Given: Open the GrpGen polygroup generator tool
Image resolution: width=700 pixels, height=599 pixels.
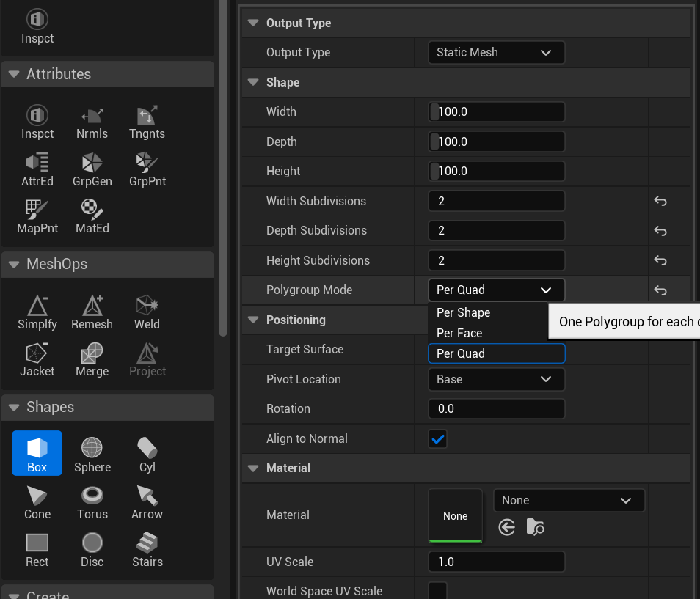Looking at the screenshot, I should pyautogui.click(x=92, y=168).
